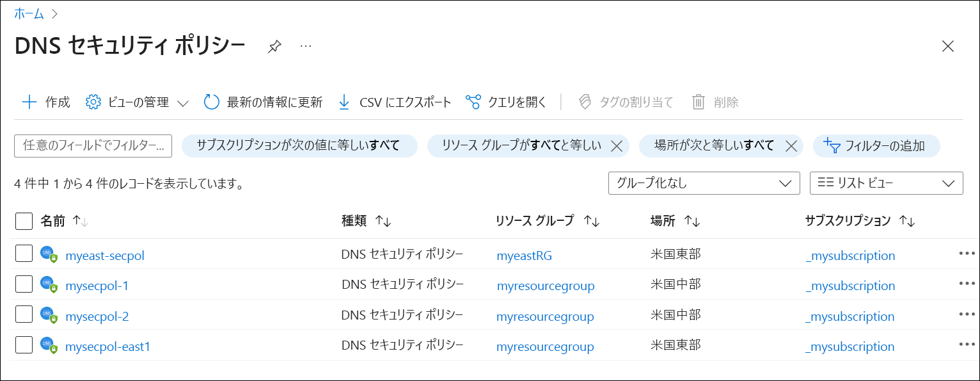
Task: Check the mysecpol-east1 row checkbox
Action: click(x=24, y=345)
